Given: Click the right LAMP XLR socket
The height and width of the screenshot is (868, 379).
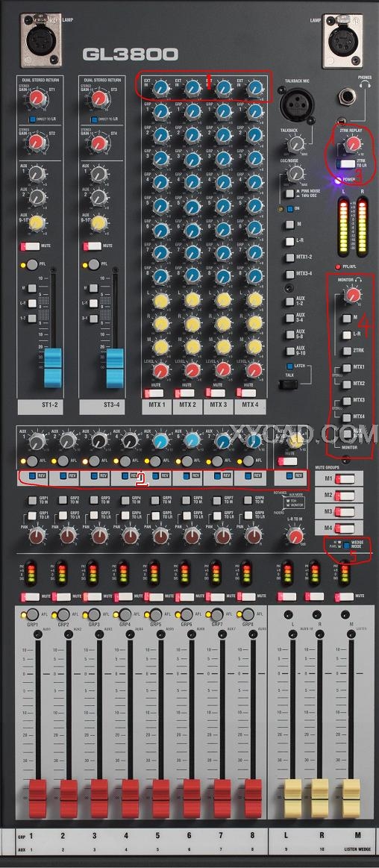Looking at the screenshot, I should (344, 40).
